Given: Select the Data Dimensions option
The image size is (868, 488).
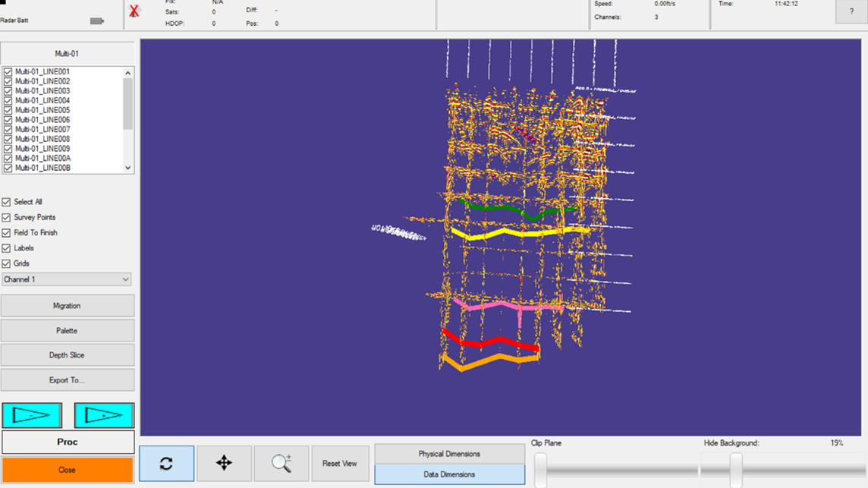Looking at the screenshot, I should point(449,474).
